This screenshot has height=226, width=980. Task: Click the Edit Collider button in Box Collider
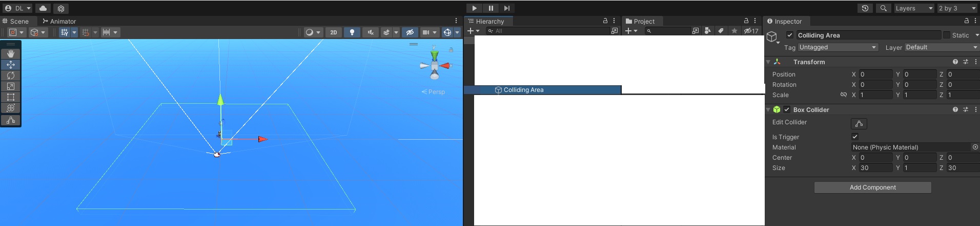859,123
